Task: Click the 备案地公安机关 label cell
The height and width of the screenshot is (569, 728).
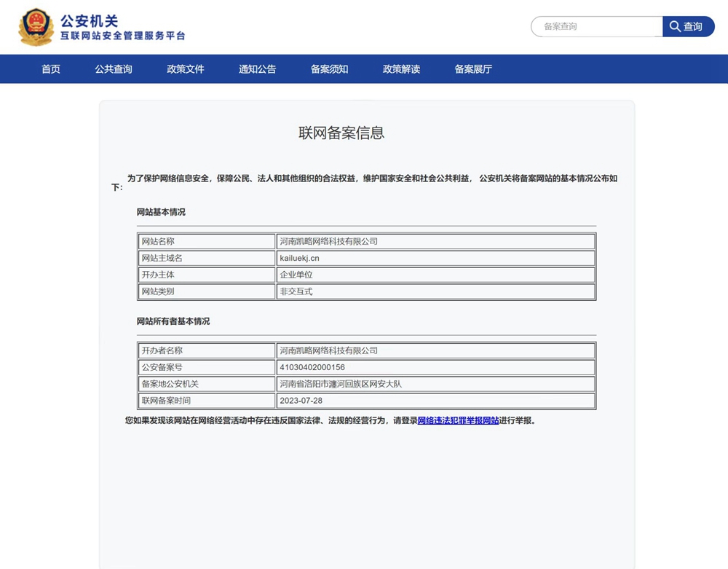Action: [207, 384]
